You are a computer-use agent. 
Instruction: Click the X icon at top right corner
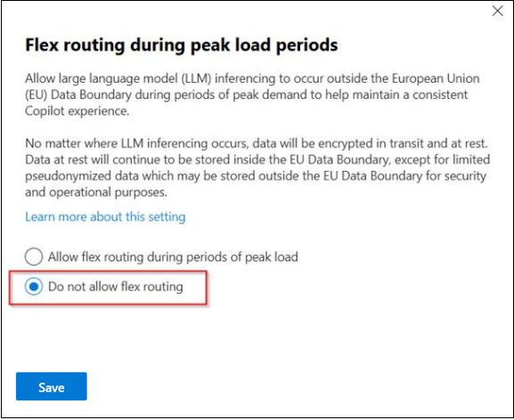(x=497, y=11)
